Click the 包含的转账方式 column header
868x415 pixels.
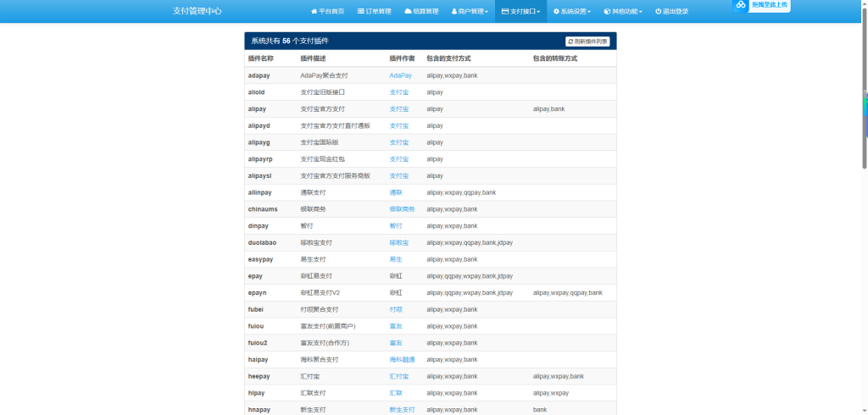pyautogui.click(x=554, y=58)
